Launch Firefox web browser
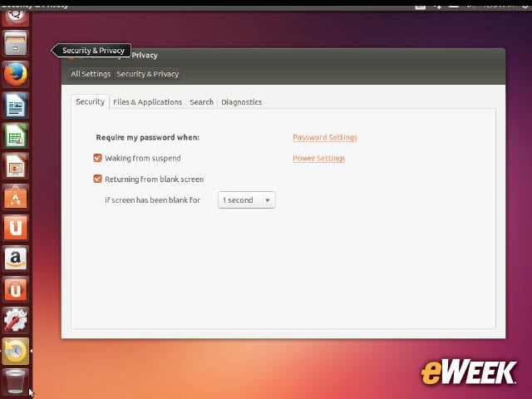 (15, 74)
